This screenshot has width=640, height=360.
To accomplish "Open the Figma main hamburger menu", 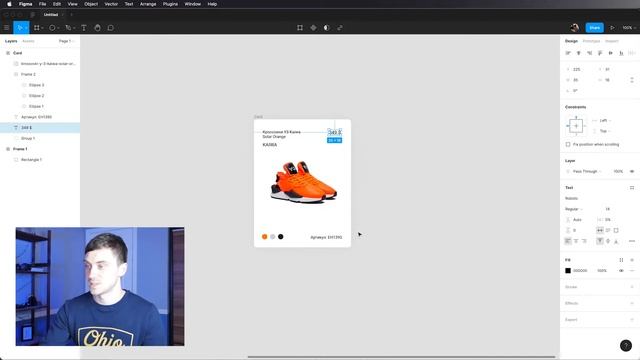I will tap(6, 28).
